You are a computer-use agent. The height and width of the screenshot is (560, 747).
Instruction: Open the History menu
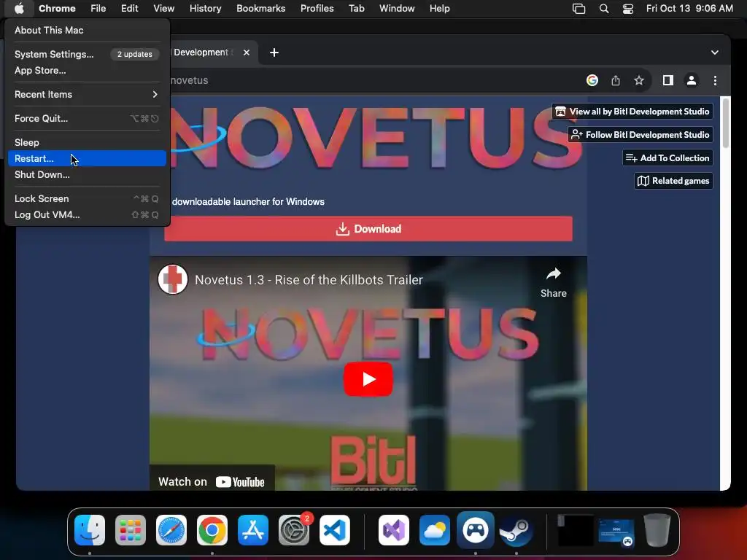205,8
